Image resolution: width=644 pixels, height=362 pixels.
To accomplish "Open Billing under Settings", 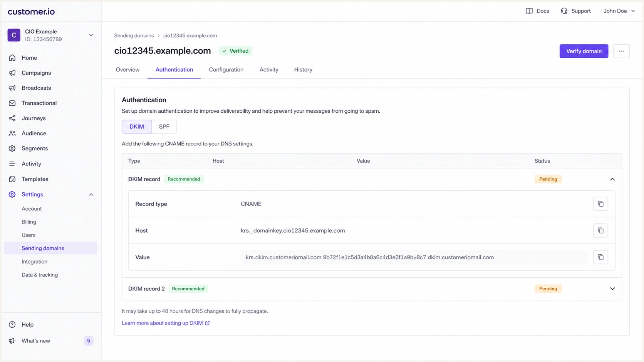I will pos(29,222).
